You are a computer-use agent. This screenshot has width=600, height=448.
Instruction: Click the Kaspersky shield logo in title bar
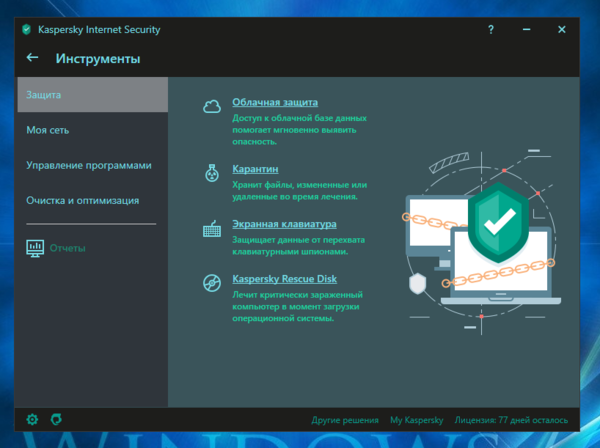[26, 29]
